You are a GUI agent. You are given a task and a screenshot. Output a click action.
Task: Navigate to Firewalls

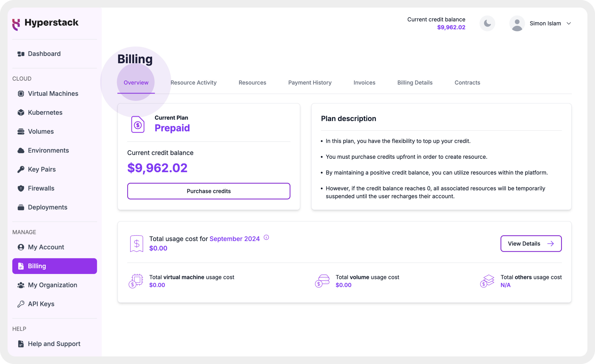(x=54, y=188)
